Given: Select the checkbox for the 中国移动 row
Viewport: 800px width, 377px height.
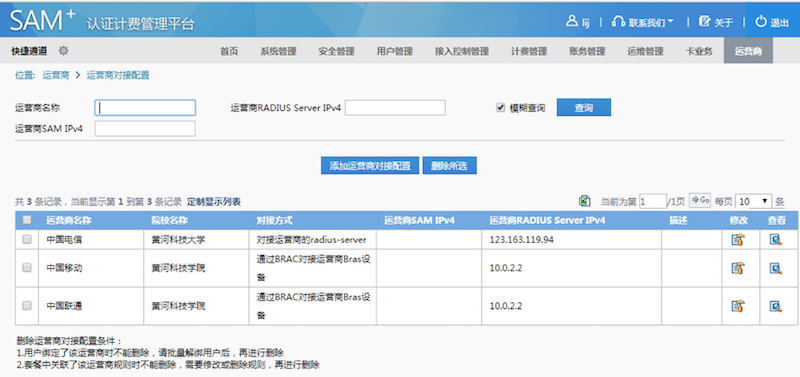Looking at the screenshot, I should coord(27,267).
